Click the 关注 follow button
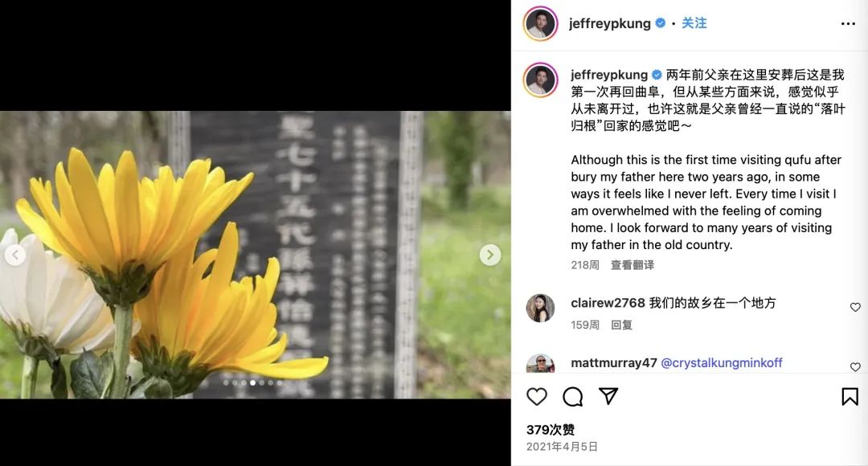 click(x=694, y=23)
